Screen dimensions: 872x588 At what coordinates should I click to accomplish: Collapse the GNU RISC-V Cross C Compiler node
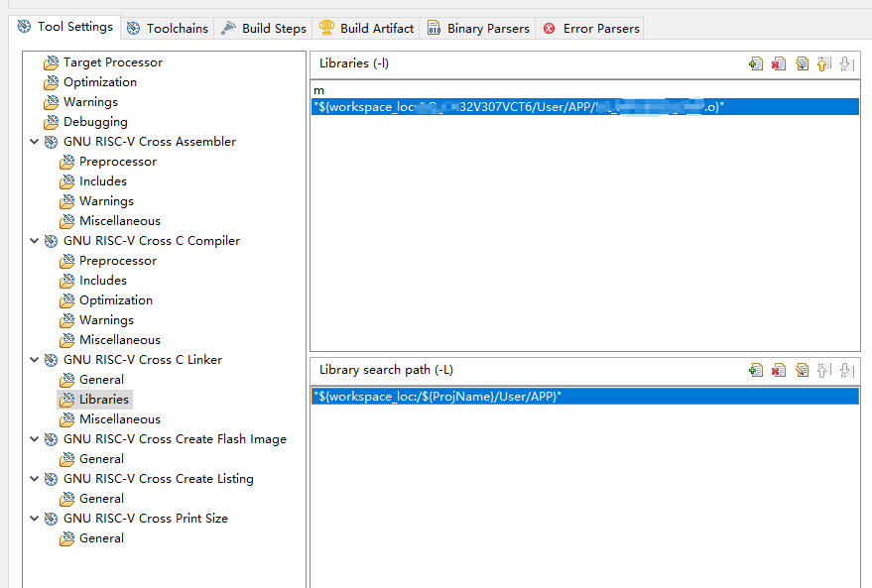click(x=35, y=241)
